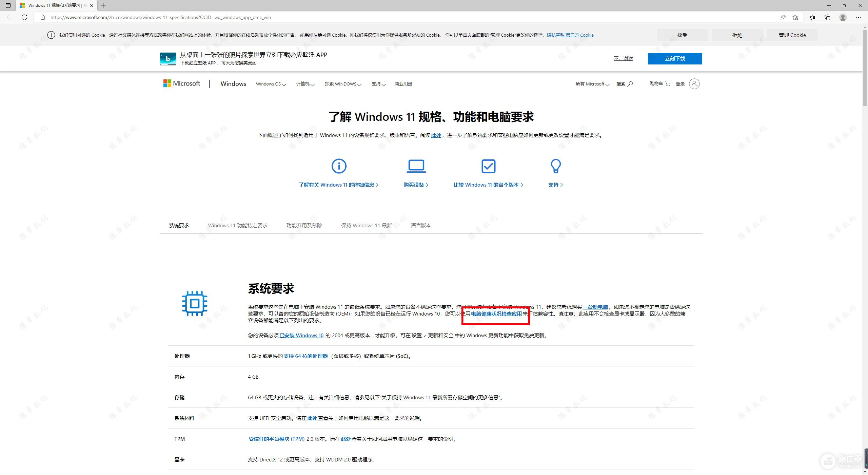
Task: Click the laptop 购买设备 icon
Action: click(416, 166)
